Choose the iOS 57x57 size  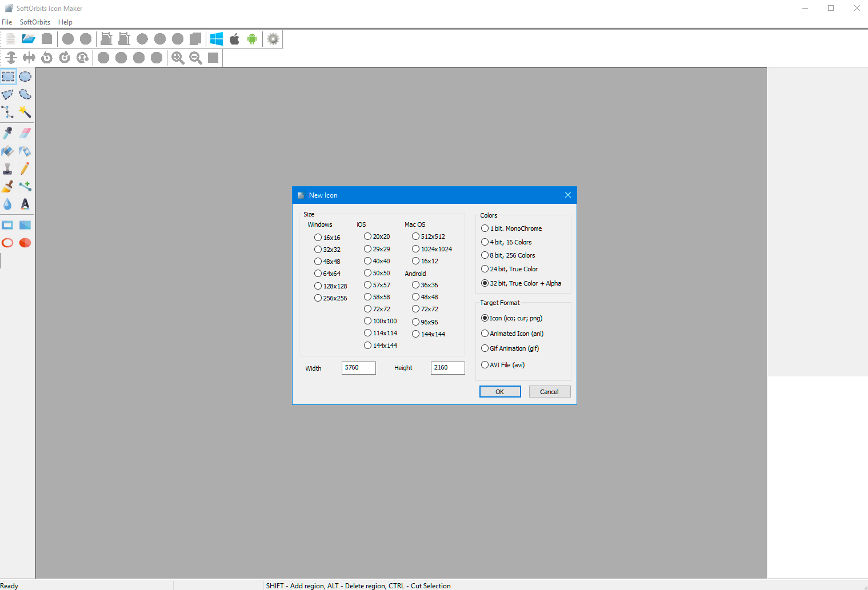tap(377, 285)
